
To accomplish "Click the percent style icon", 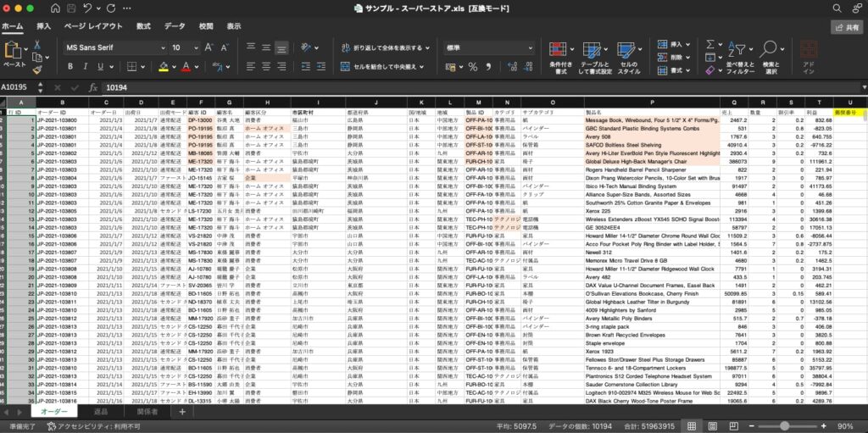I will (x=472, y=66).
